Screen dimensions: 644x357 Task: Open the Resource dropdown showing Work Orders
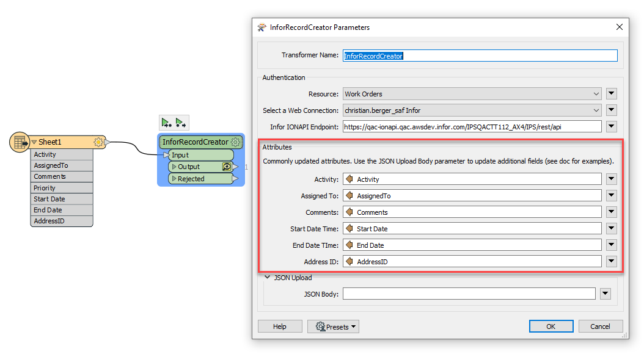pos(472,94)
